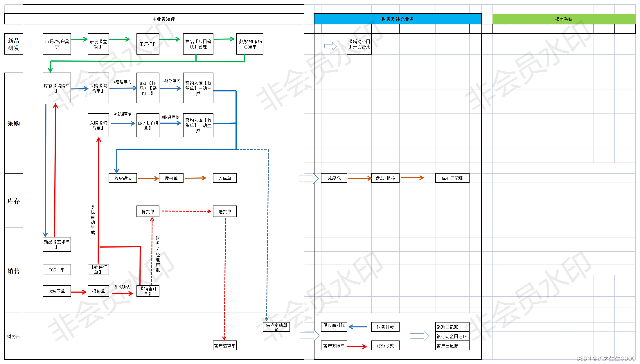The image size is (640, 364).
Task: Click the 市场/客户需求 box
Action: click(57, 44)
